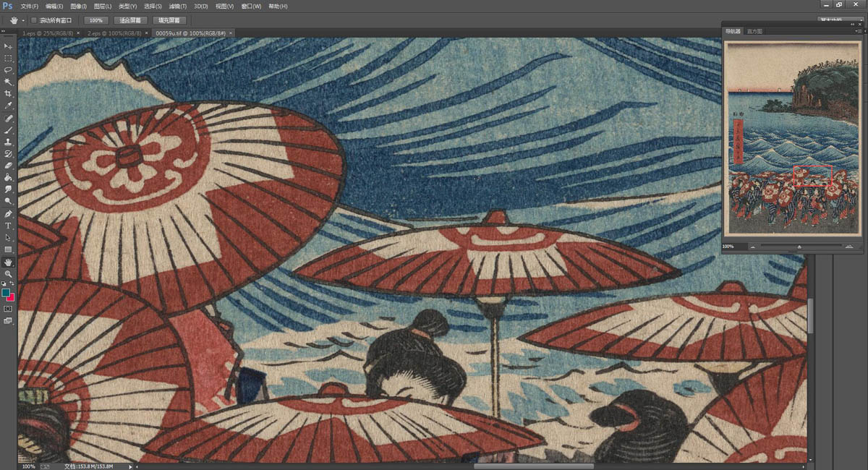This screenshot has height=470, width=868.
Task: Select the Rectangular Marquee tool
Action: click(8, 58)
